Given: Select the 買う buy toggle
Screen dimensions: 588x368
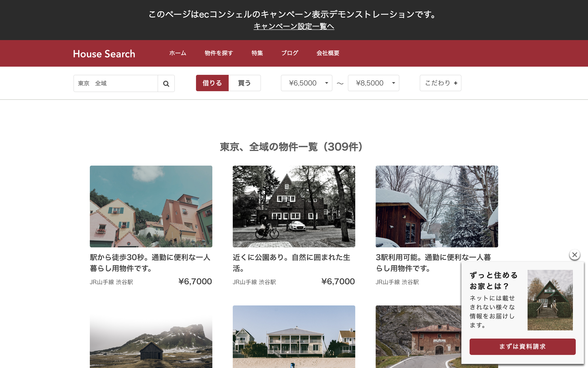Looking at the screenshot, I should click(x=244, y=83).
